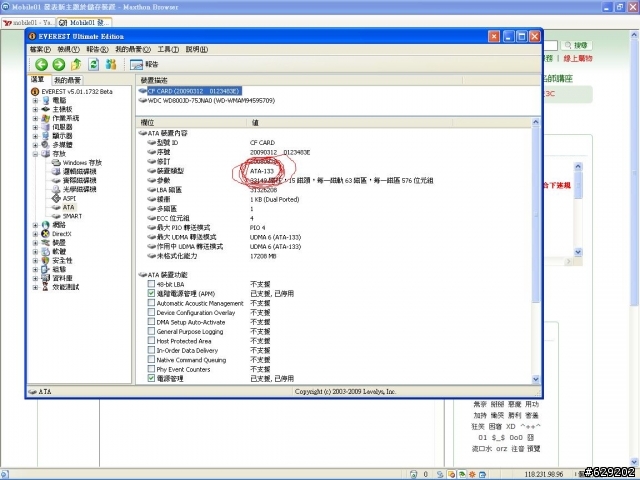Open the Help (H) menu
This screenshot has height=480, width=640.
tap(197, 49)
